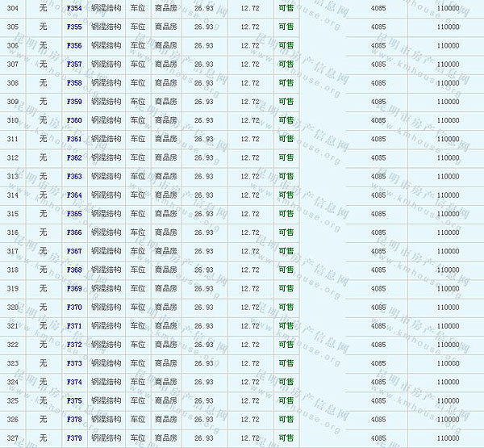Select the 可售 status for row 317

click(286, 251)
